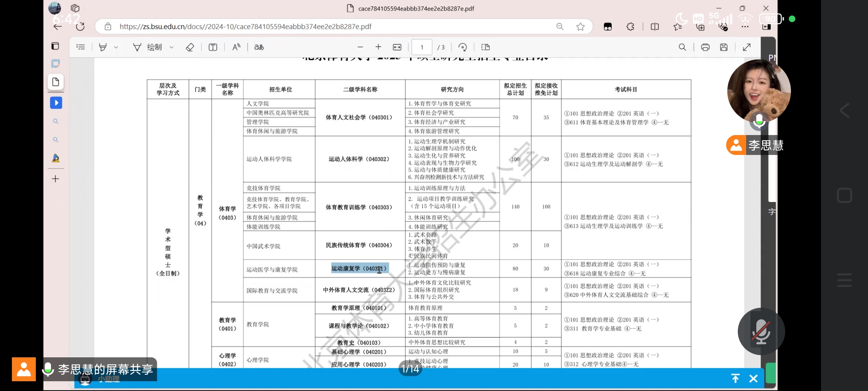
Task: Rotate the PDF page
Action: (x=463, y=47)
